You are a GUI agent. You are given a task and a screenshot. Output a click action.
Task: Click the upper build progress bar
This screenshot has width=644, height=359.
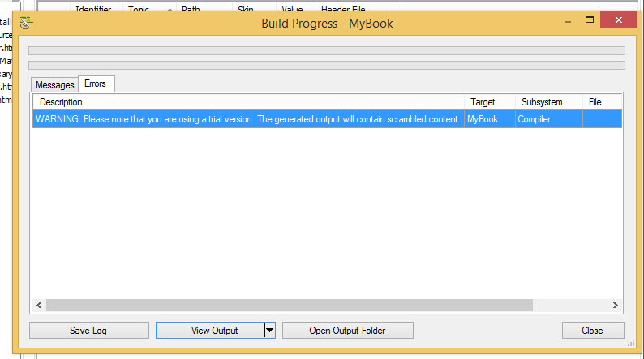[327, 50]
